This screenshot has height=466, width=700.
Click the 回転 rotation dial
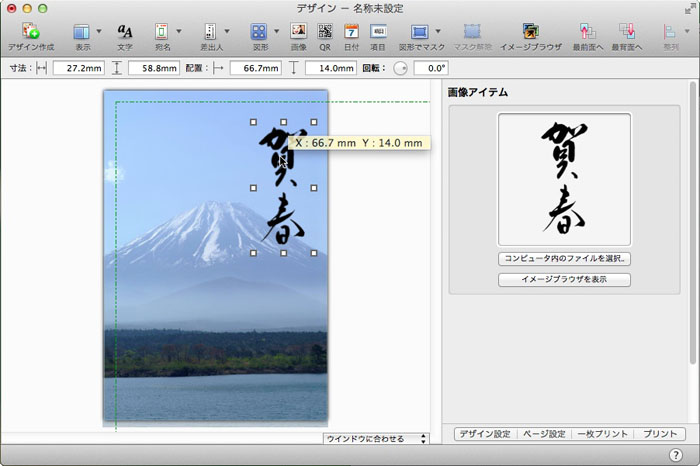(x=401, y=68)
